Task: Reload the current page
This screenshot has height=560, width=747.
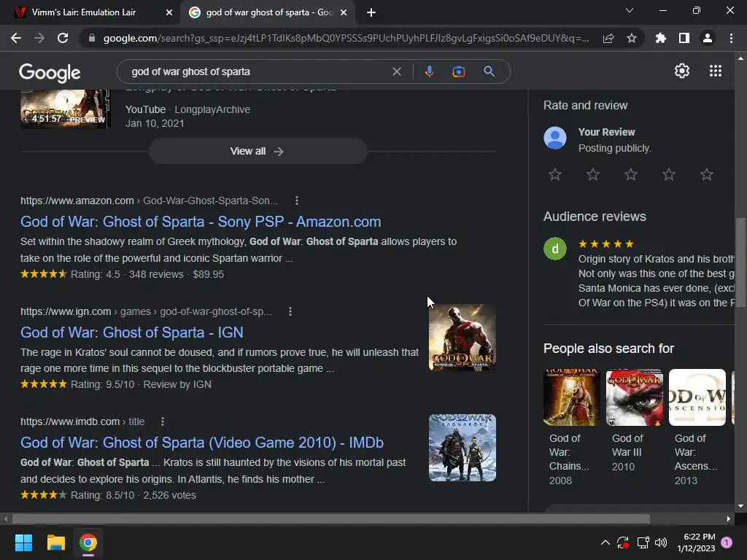Action: click(x=63, y=38)
